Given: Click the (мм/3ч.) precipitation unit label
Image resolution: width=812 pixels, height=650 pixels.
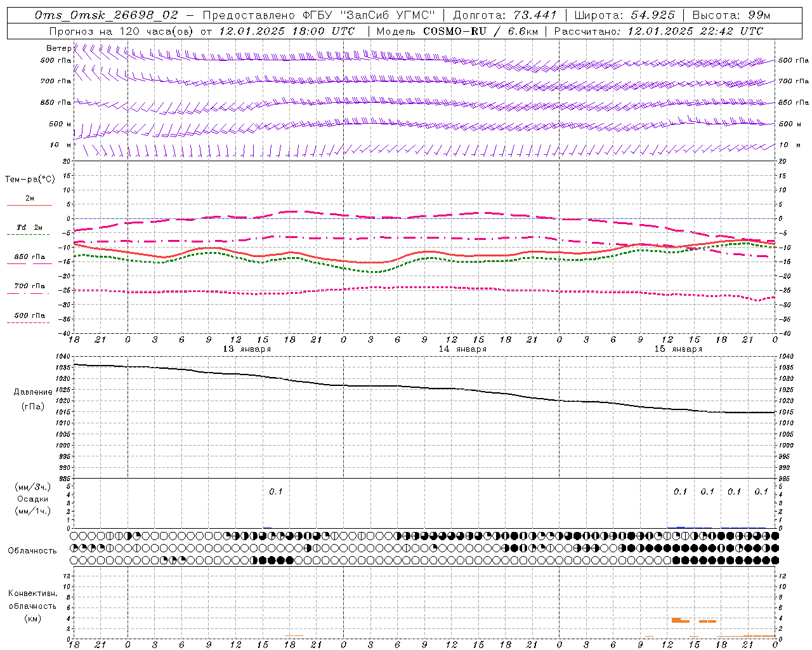Looking at the screenshot, I should pos(33,487).
